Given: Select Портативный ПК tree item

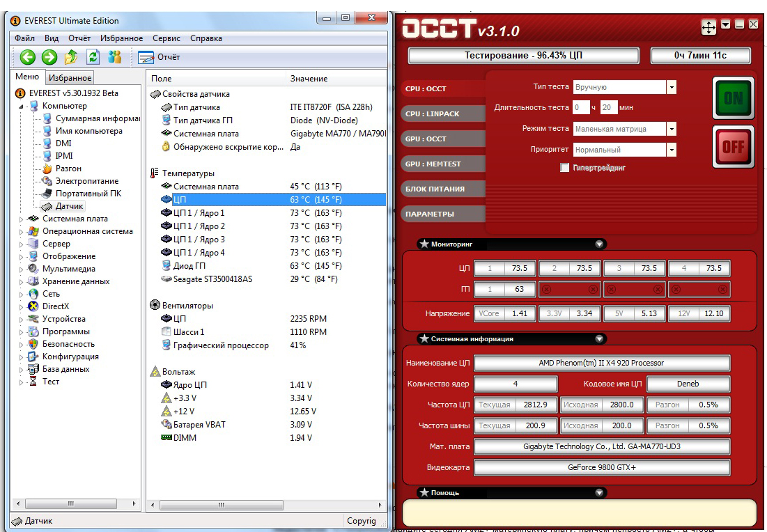Looking at the screenshot, I should point(88,194).
